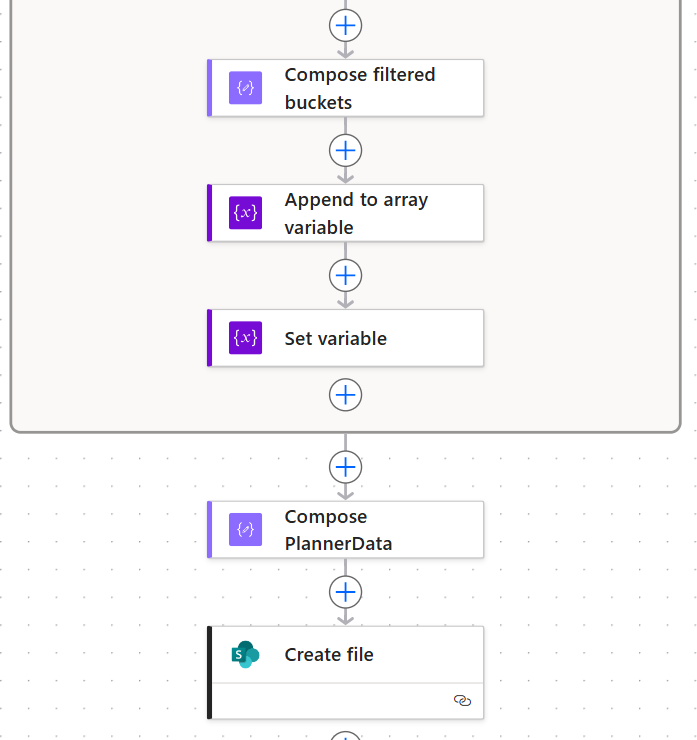
Task: Open the Create file action title
Action: point(329,655)
